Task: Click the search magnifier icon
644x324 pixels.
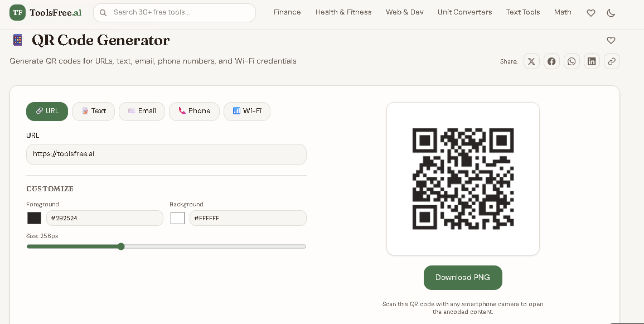Action: pyautogui.click(x=103, y=12)
